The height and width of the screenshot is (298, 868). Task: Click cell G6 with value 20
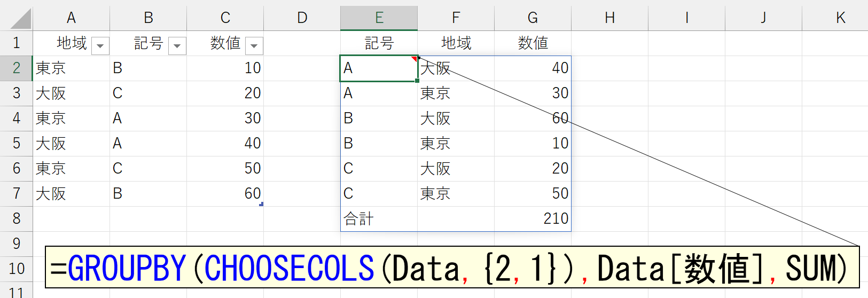click(533, 169)
